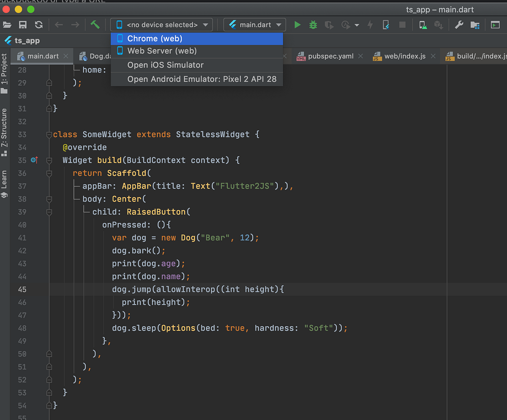Click the Open folder icon
The height and width of the screenshot is (420, 507).
click(x=7, y=25)
